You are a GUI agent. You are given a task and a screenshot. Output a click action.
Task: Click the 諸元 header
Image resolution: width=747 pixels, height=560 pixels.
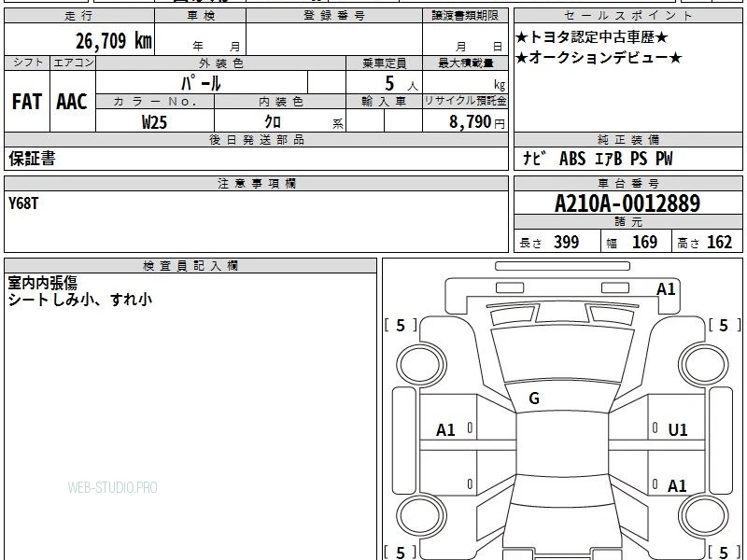click(627, 222)
